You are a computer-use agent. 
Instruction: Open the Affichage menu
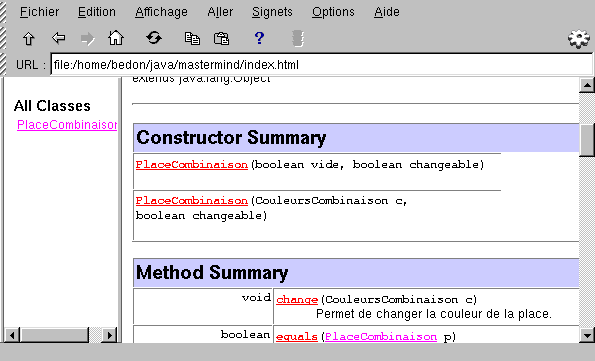click(x=161, y=12)
